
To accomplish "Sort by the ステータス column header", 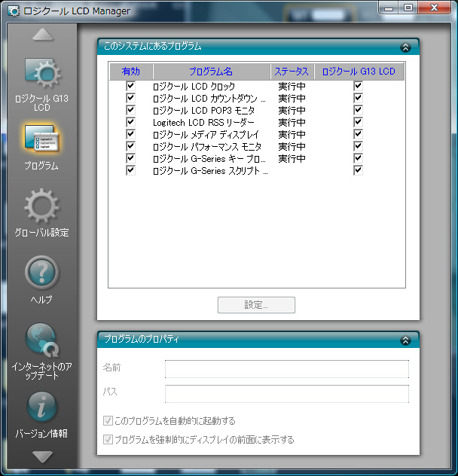I will tap(292, 72).
